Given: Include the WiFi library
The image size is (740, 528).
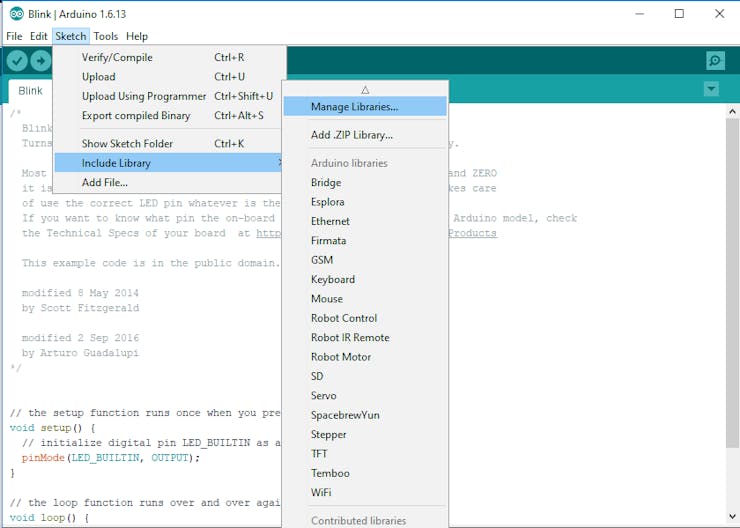Looking at the screenshot, I should pyautogui.click(x=365, y=492).
